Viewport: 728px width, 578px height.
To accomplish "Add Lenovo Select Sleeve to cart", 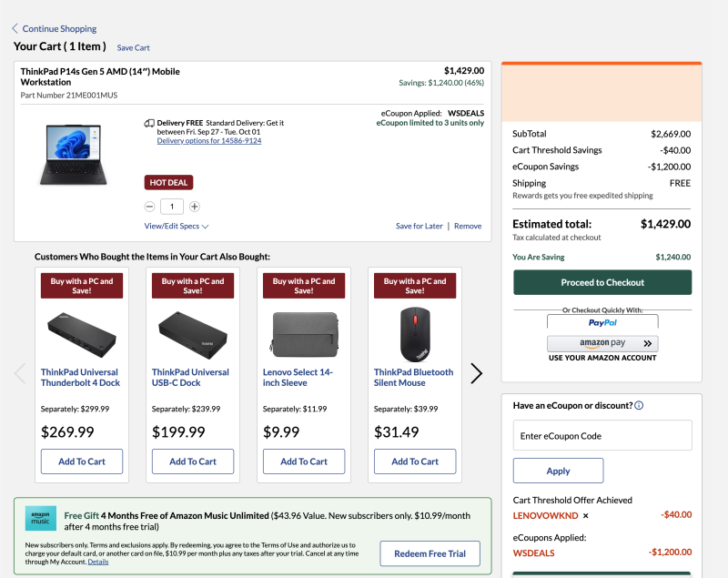I will coord(304,461).
